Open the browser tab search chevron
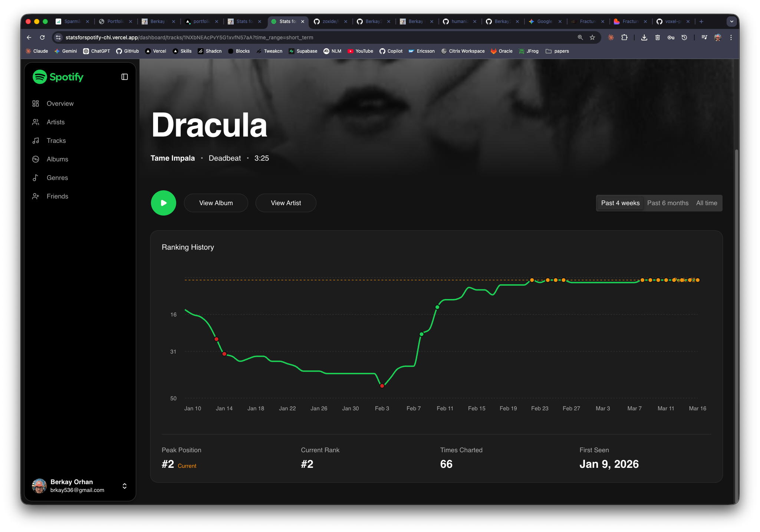The width and height of the screenshot is (760, 532). click(731, 22)
